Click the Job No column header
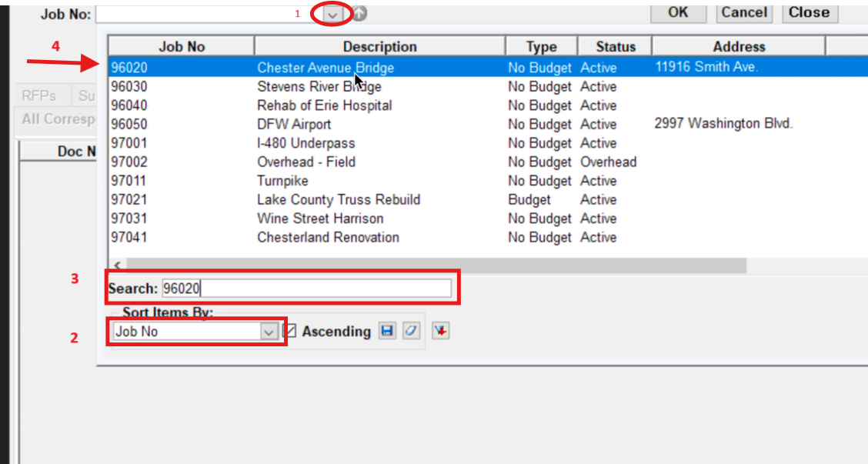 (x=182, y=46)
